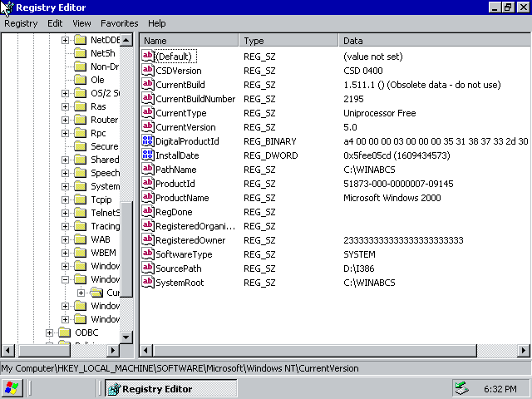Click the string icon beside CSDVersion
Image resolution: width=532 pixels, height=399 pixels.
148,70
